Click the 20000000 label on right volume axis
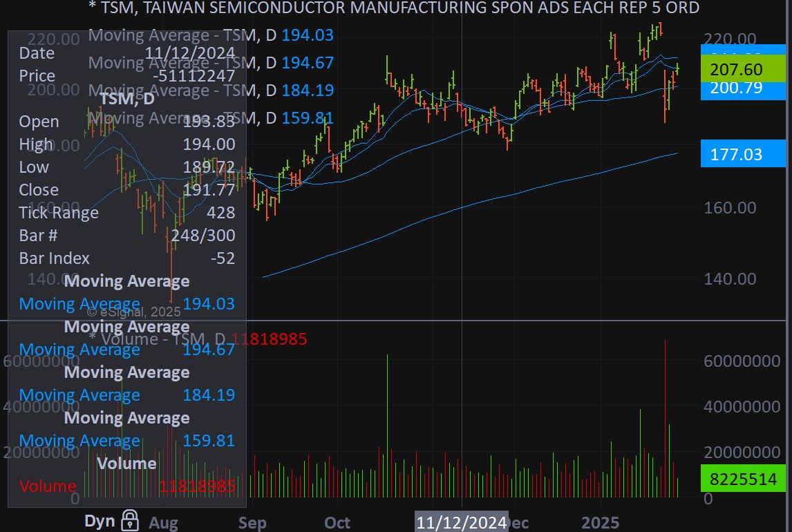Viewport: 792px width, 532px height. click(x=742, y=452)
